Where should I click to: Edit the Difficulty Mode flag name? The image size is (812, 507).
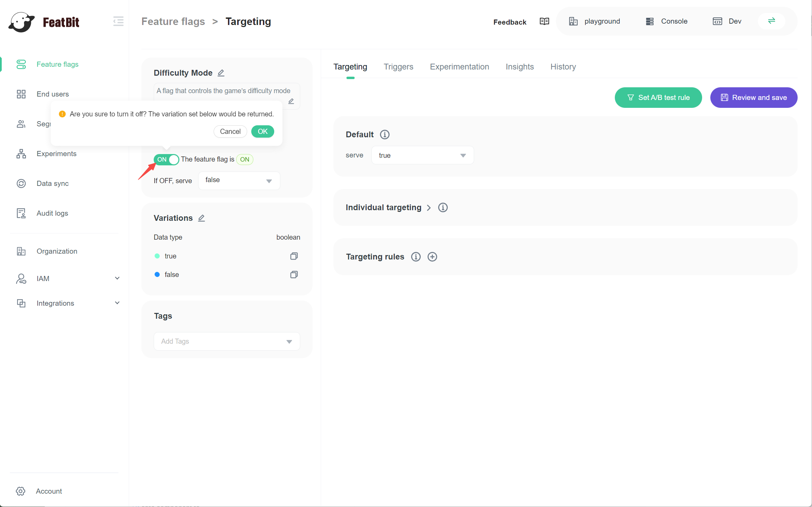[x=221, y=73]
